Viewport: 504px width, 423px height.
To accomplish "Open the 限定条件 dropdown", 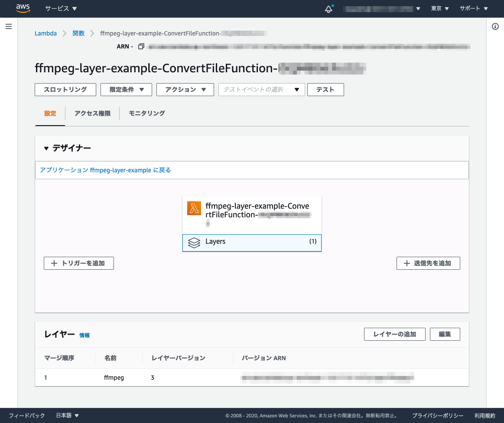I will point(126,90).
